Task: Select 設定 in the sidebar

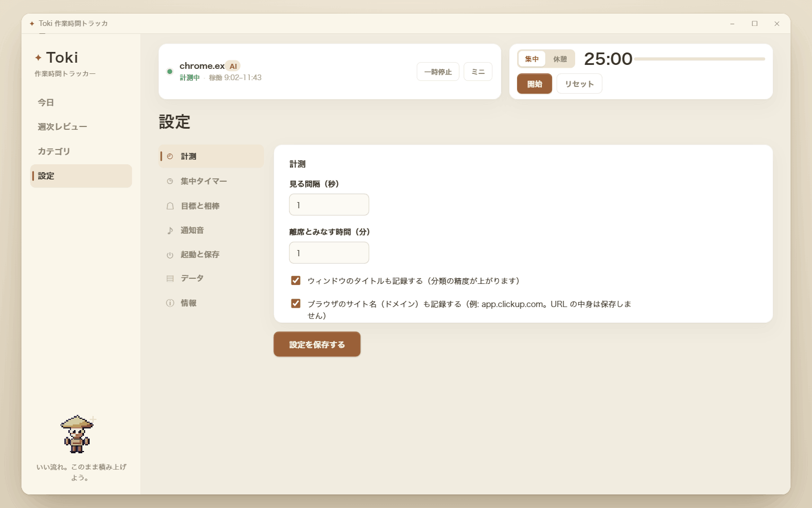Action: click(x=81, y=176)
